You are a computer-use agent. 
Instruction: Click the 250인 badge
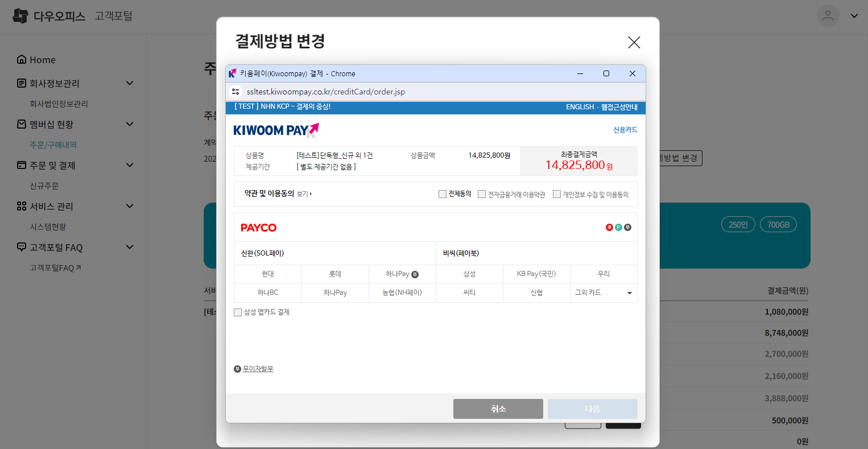pyautogui.click(x=738, y=225)
